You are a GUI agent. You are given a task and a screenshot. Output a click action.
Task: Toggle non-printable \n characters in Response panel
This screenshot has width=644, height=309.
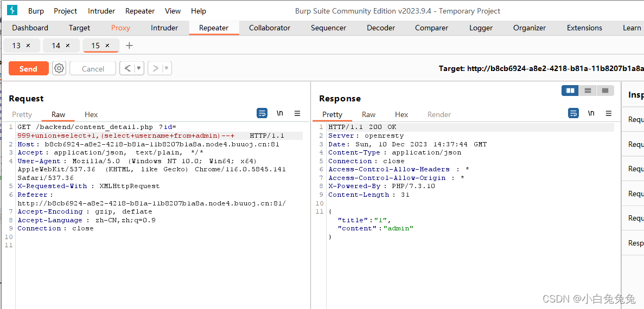coord(591,113)
